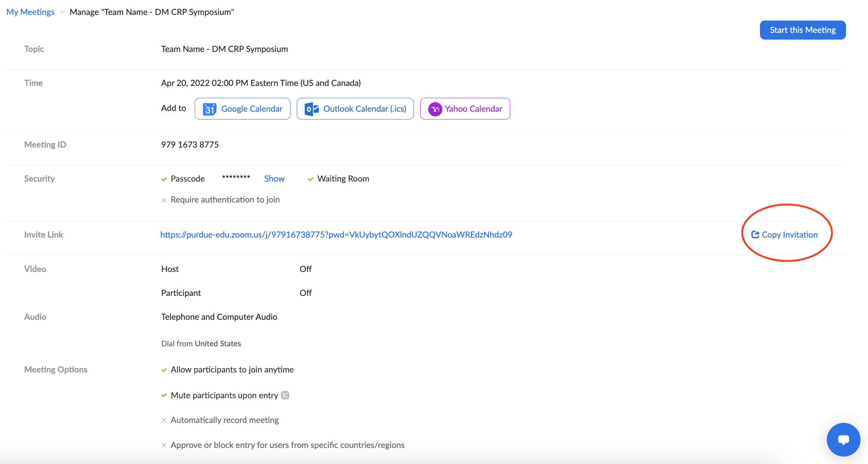Click the Copy Invitation share icon
The image size is (868, 464).
tap(755, 235)
